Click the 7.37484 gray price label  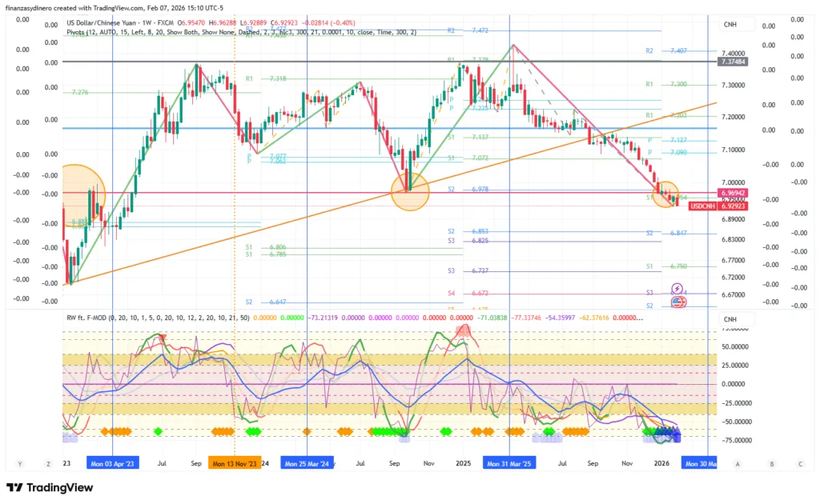pyautogui.click(x=733, y=62)
